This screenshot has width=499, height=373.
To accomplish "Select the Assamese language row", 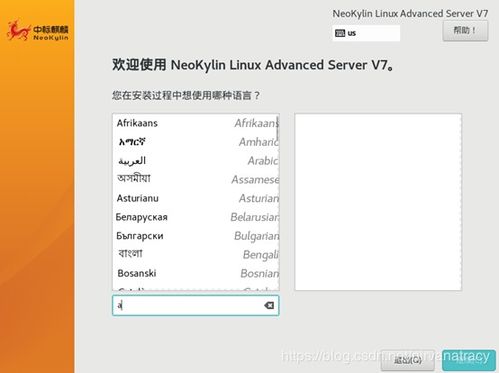I will 196,179.
